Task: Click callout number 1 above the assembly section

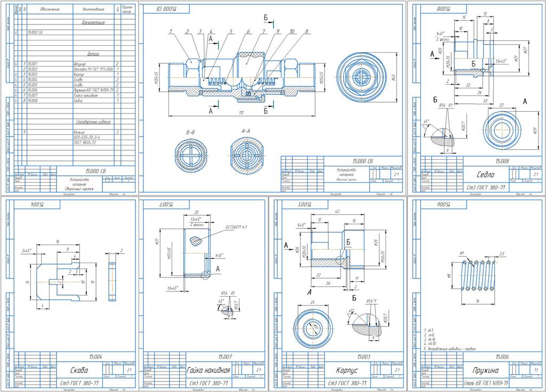Action: [x=171, y=31]
